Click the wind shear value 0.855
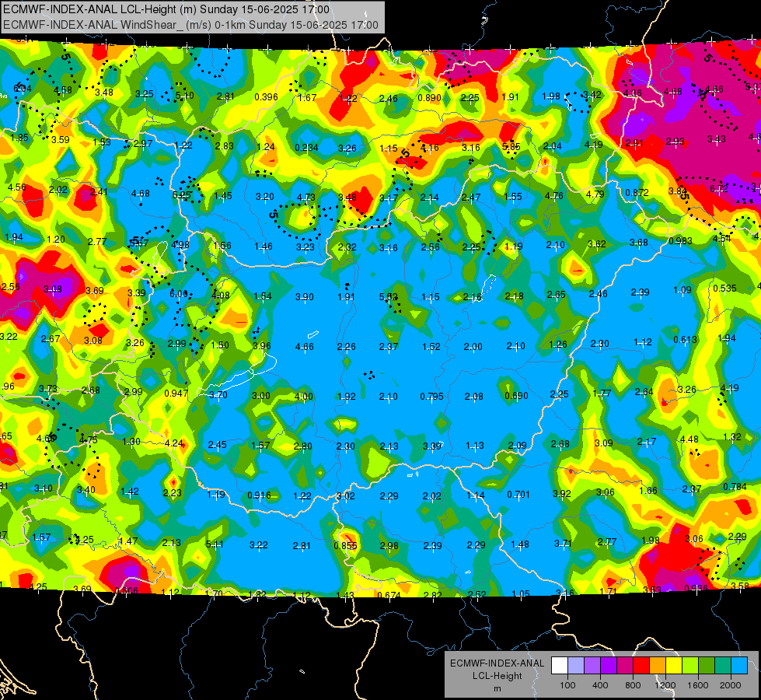The height and width of the screenshot is (700, 761). pyautogui.click(x=346, y=545)
